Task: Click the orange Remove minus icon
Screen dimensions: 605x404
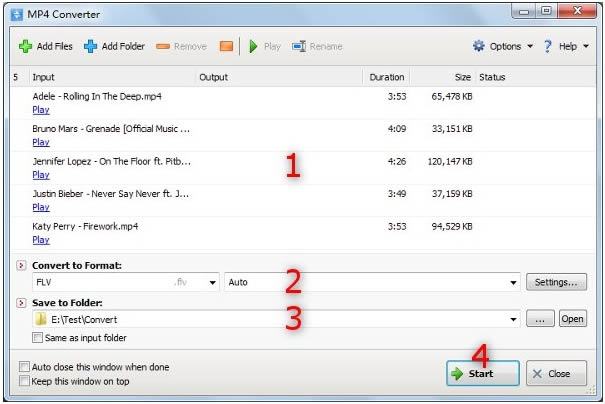Action: point(163,46)
